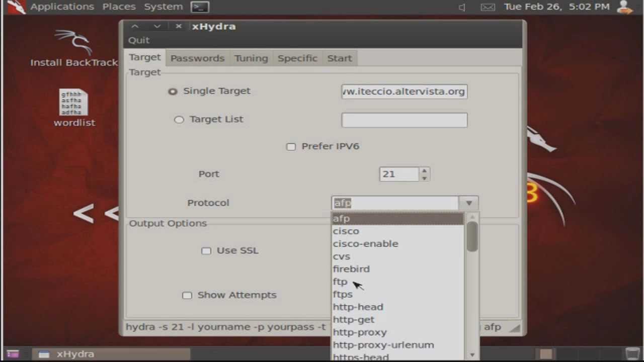This screenshot has height=362, width=644.
Task: Choose ftp in protocol list
Action: pos(397,282)
